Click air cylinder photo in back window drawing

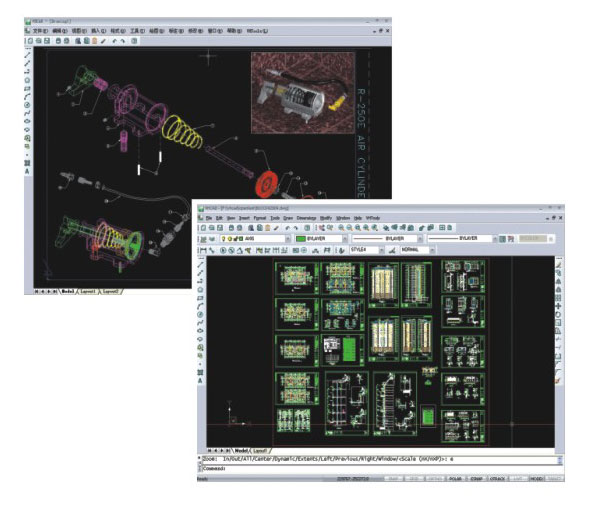pos(303,93)
